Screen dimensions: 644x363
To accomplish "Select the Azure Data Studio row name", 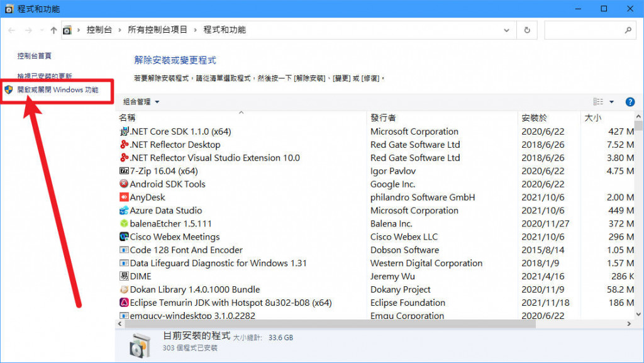I will pos(166,210).
